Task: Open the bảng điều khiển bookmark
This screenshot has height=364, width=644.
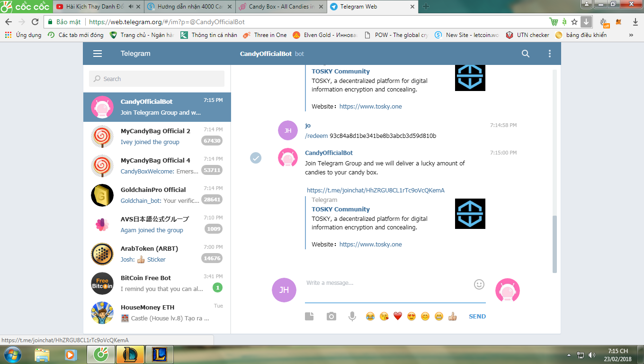Action: [x=581, y=35]
